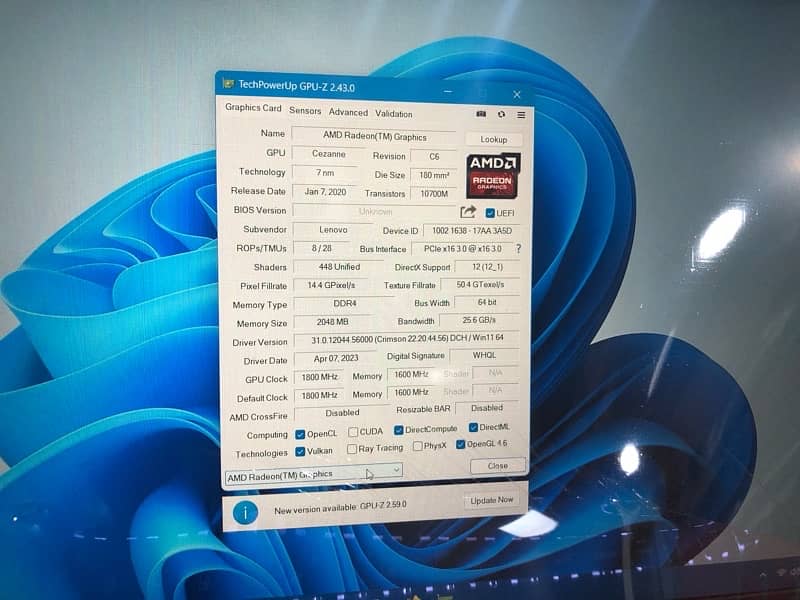Viewport: 800px width, 600px height.
Task: Toggle the Ray Tracing checkbox
Action: [x=352, y=449]
